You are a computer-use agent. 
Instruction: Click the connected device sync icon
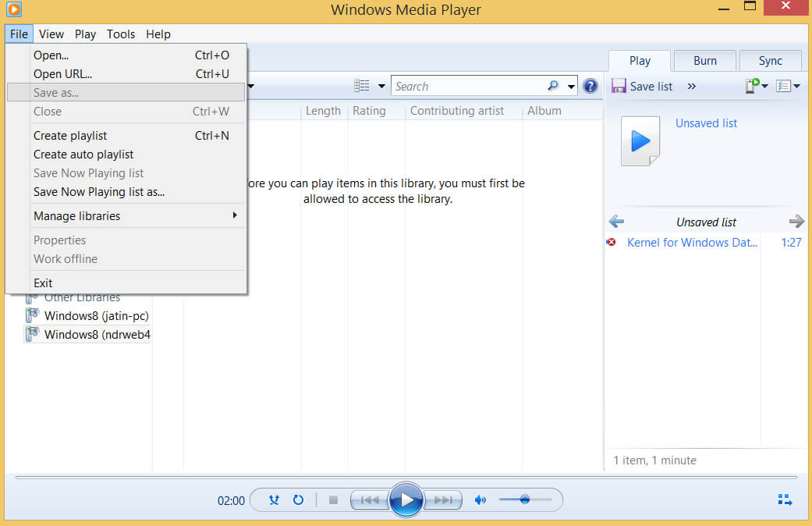coord(752,86)
